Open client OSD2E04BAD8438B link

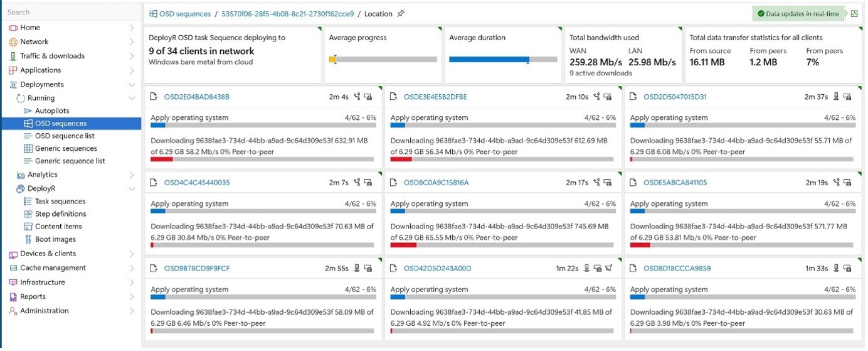point(197,97)
